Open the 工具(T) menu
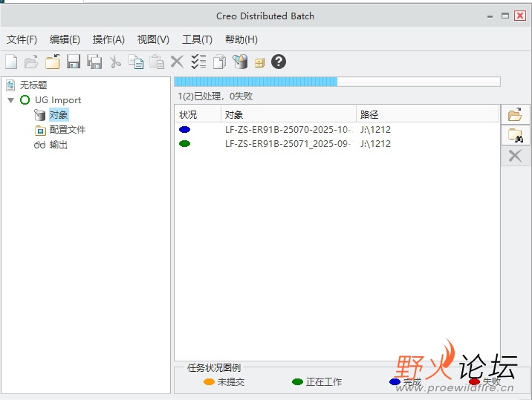Screen dimensions: 532x400 click(197, 39)
